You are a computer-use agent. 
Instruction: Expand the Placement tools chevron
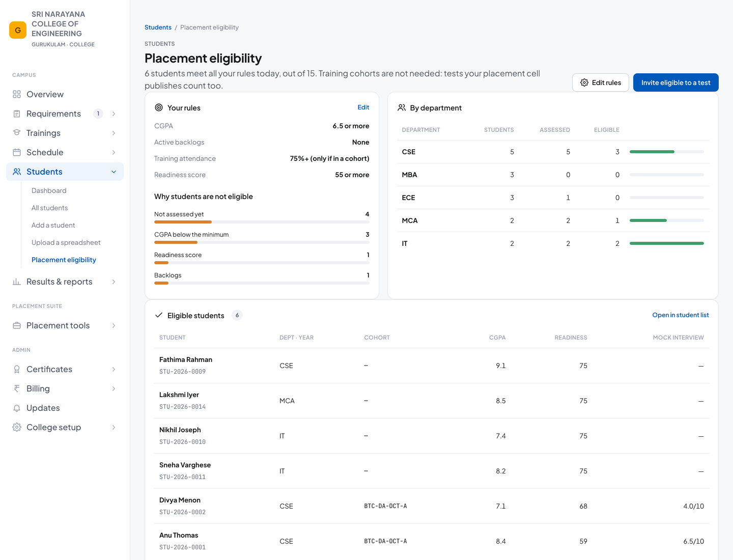pos(114,325)
